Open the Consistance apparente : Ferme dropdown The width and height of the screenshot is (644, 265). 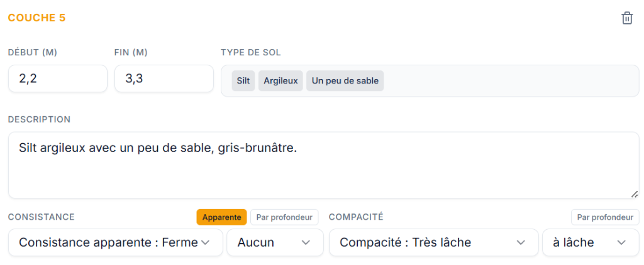click(116, 242)
